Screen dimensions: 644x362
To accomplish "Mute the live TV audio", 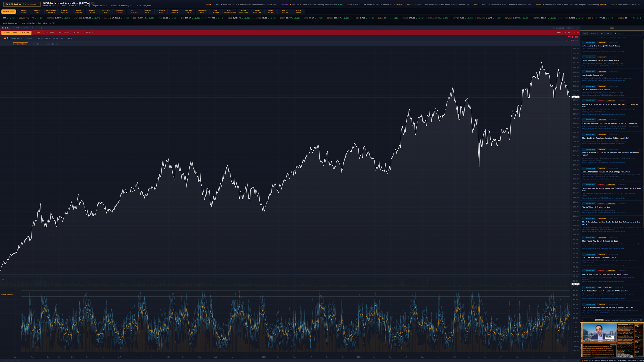I will [x=636, y=320].
